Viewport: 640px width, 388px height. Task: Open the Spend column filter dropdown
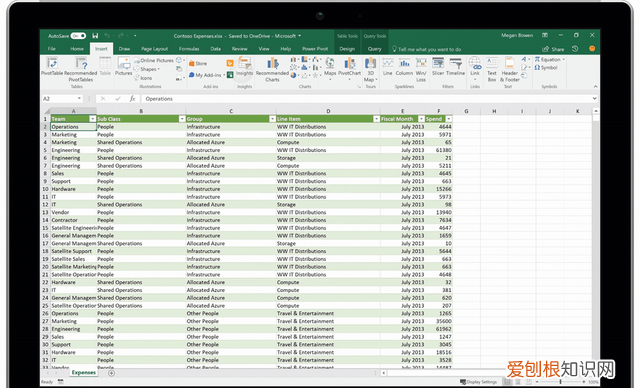[449, 119]
